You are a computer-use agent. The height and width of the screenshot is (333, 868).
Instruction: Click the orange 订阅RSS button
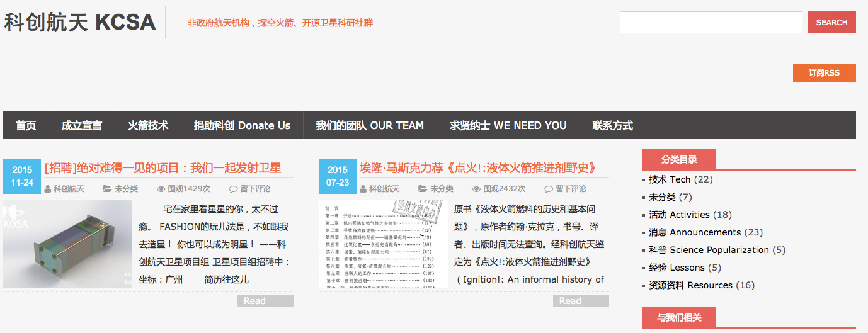824,73
